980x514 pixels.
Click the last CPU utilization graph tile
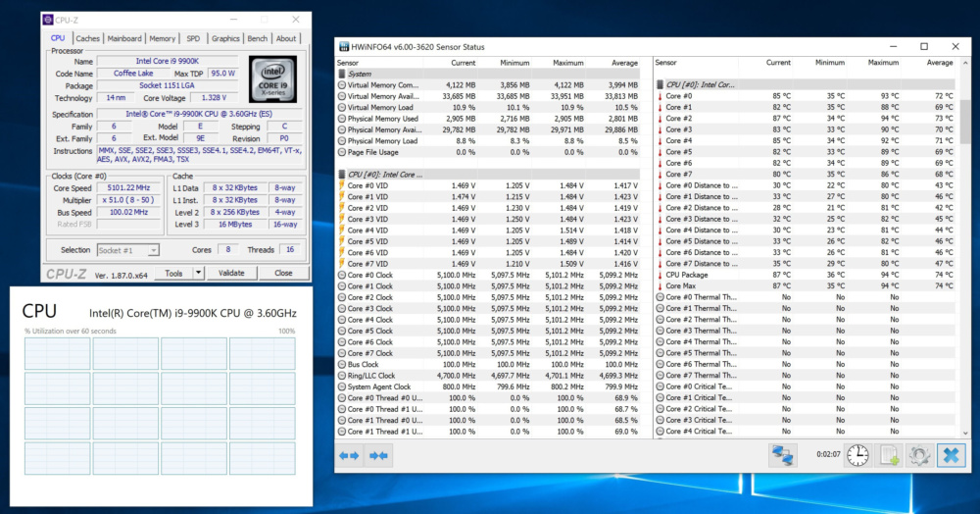[262, 458]
